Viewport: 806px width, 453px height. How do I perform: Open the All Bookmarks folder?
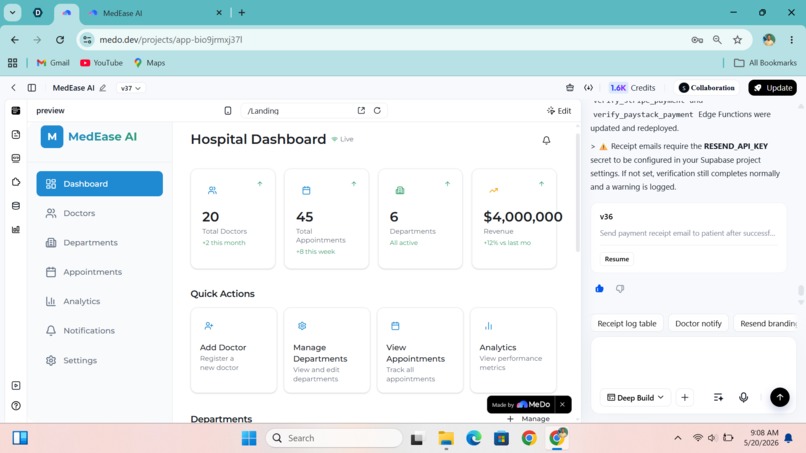765,63
